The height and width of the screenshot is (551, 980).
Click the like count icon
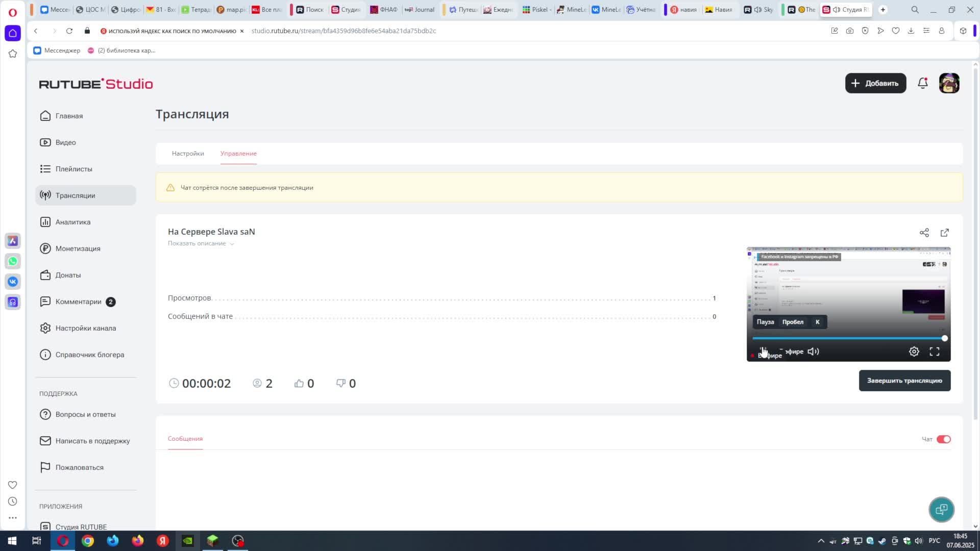tap(299, 383)
